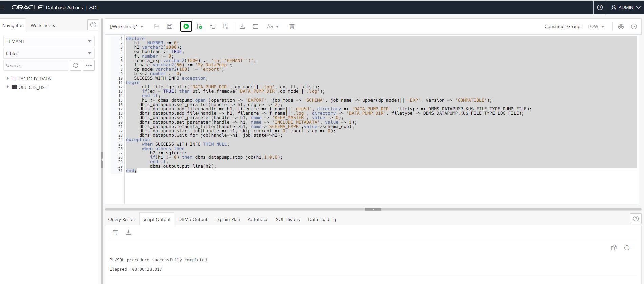This screenshot has height=284, width=644.
Task: Clear the editor with trash icon
Action: point(292,26)
